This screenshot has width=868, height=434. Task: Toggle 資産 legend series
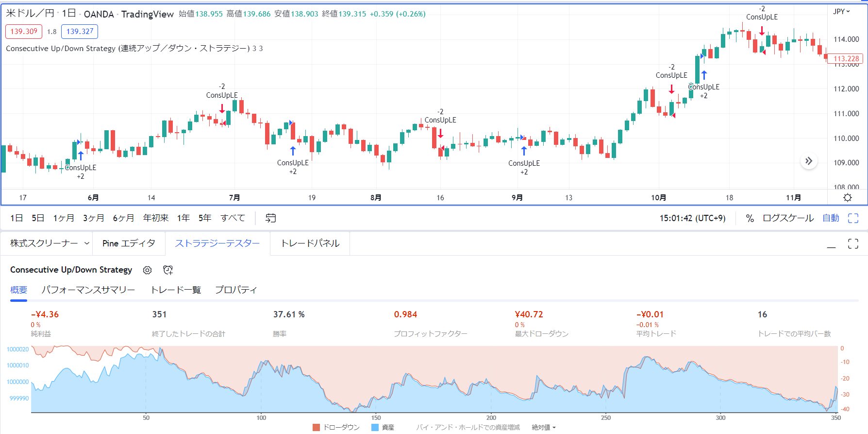(383, 427)
